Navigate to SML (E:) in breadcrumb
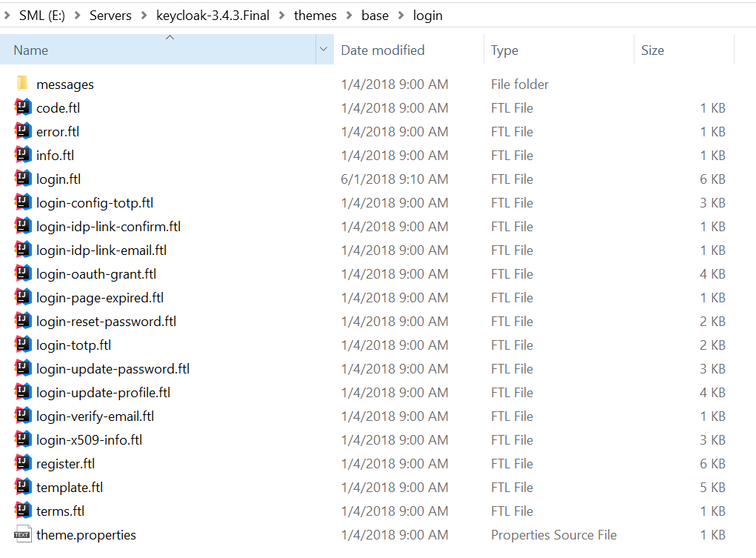The image size is (756, 558). pyautogui.click(x=42, y=16)
